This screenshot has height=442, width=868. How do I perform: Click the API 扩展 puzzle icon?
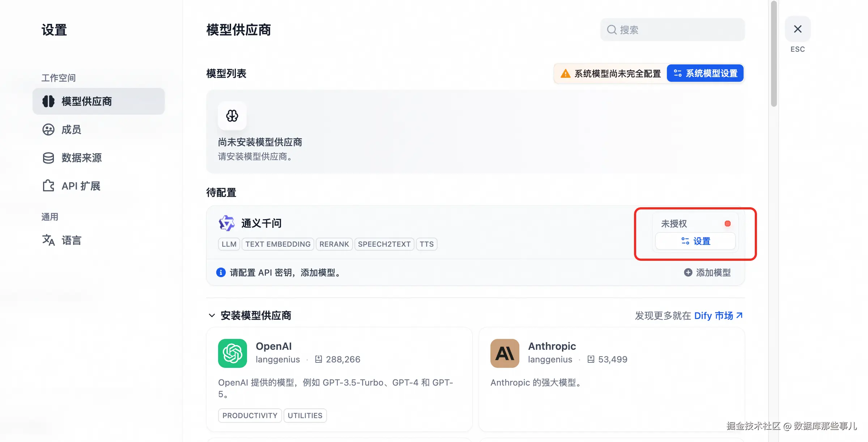click(48, 186)
